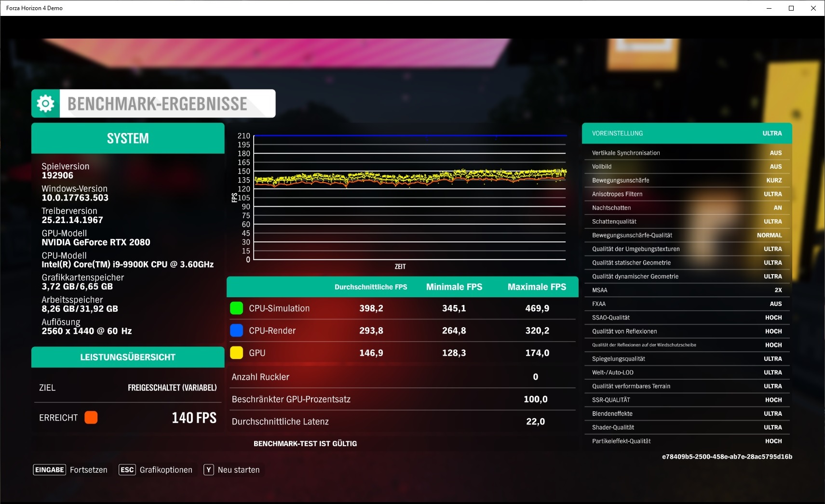Select the FXAA setting row

point(687,304)
